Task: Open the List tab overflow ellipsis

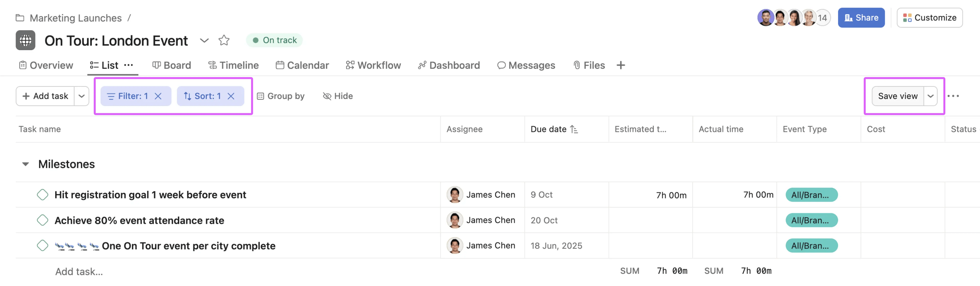Action: click(128, 65)
